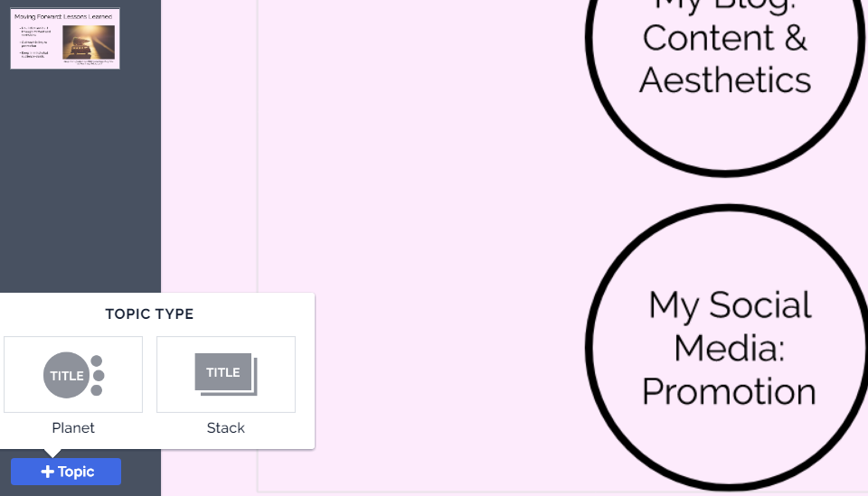
Task: Click the Aesthetics text inside upper circle
Action: coord(725,80)
